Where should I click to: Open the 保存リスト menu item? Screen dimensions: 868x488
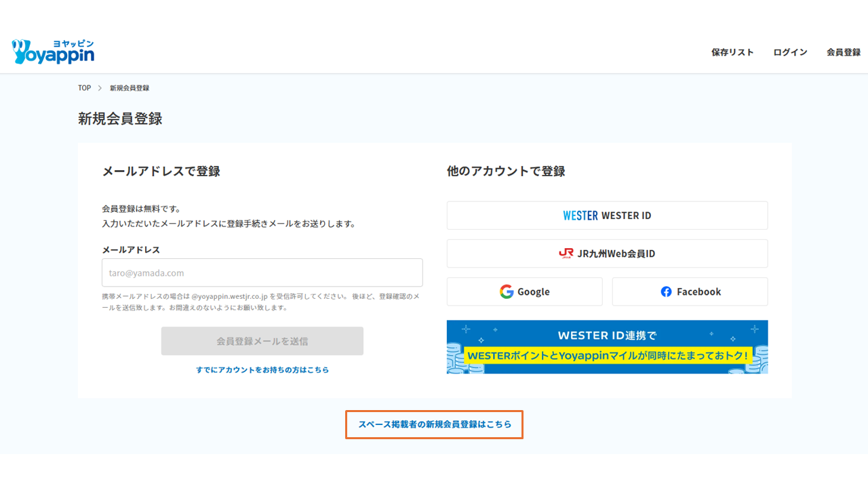pyautogui.click(x=732, y=52)
